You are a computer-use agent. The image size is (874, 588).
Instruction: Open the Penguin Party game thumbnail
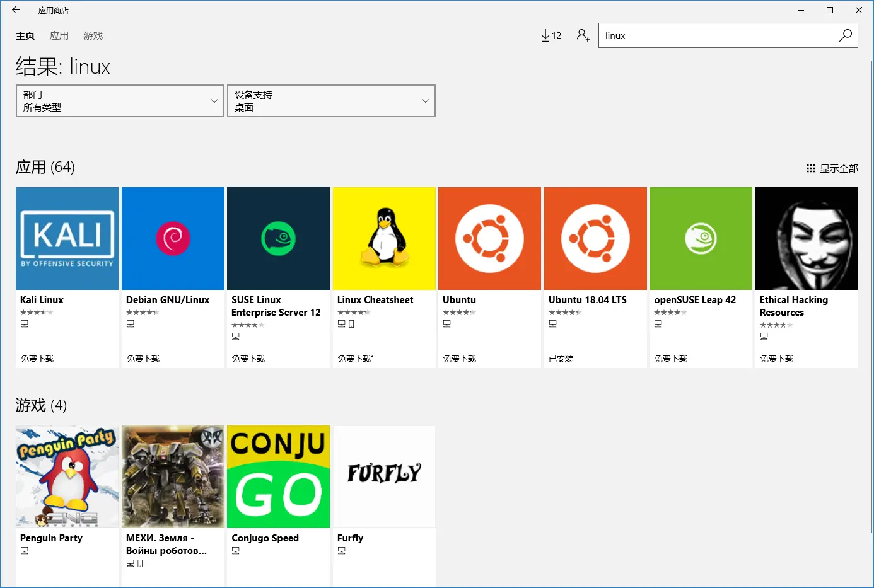(x=67, y=476)
